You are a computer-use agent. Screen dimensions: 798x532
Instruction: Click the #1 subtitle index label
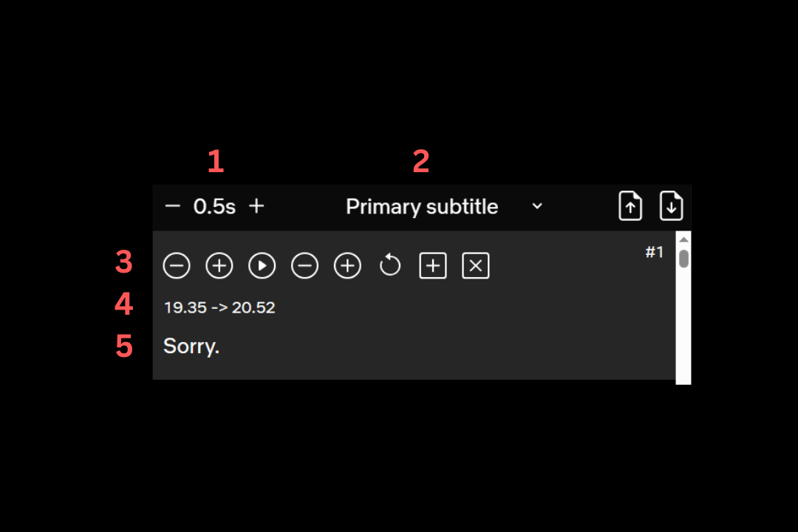[655, 252]
